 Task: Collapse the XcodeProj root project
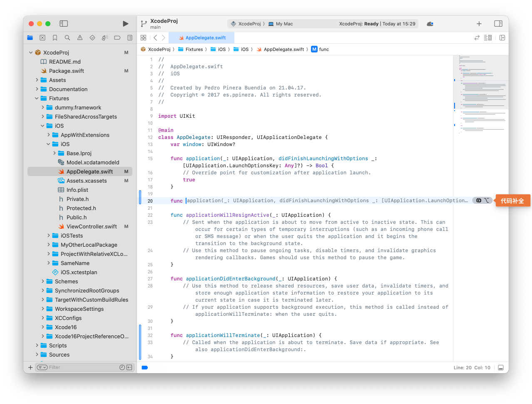[31, 52]
